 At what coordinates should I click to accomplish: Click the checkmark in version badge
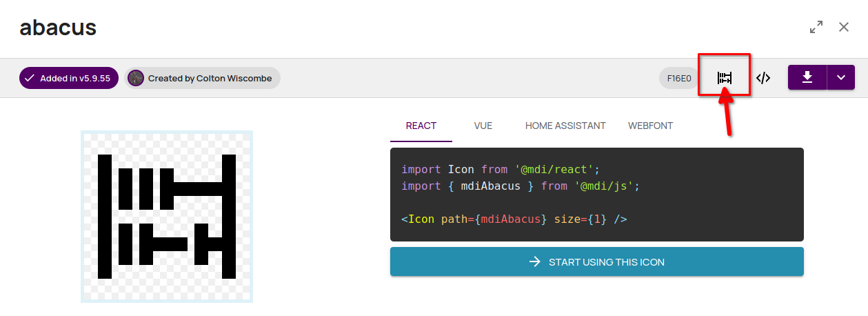pos(30,78)
